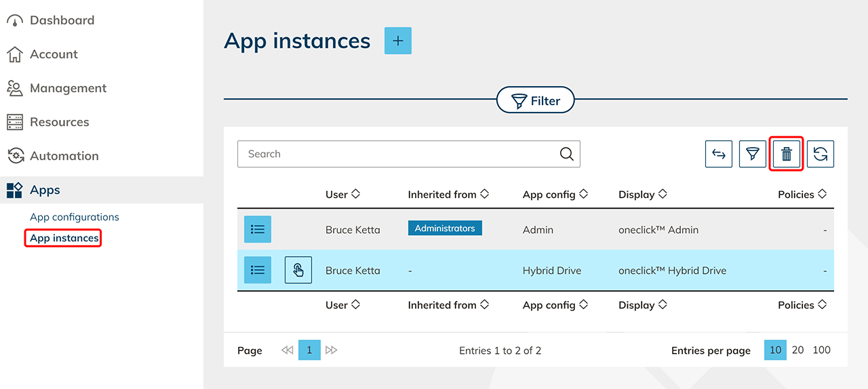
Task: Go to App configurations link
Action: coord(75,217)
